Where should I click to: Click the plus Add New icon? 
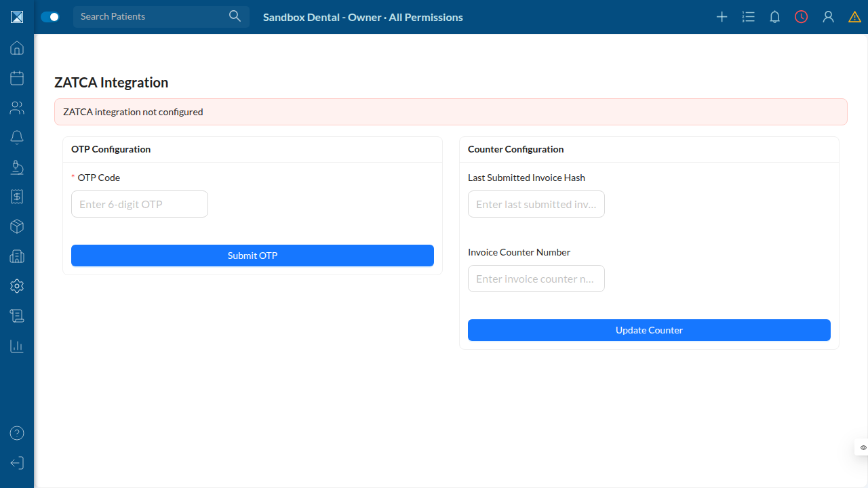click(x=722, y=17)
